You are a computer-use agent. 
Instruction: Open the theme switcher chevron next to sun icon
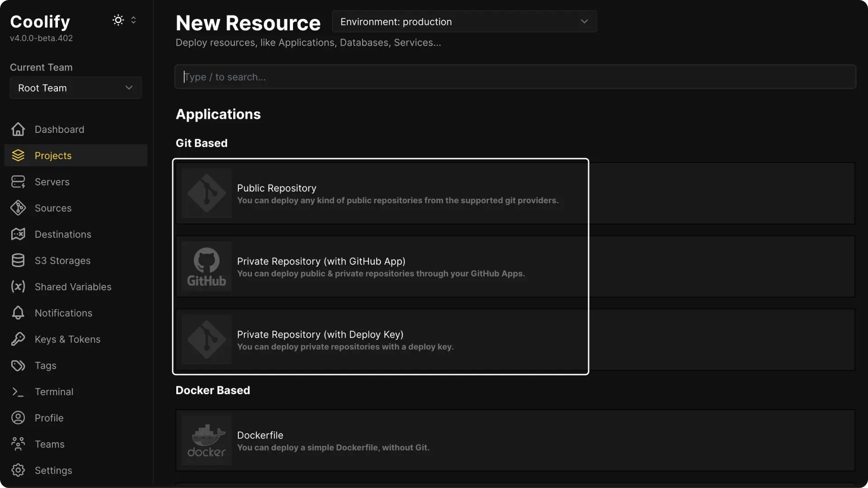click(x=133, y=20)
